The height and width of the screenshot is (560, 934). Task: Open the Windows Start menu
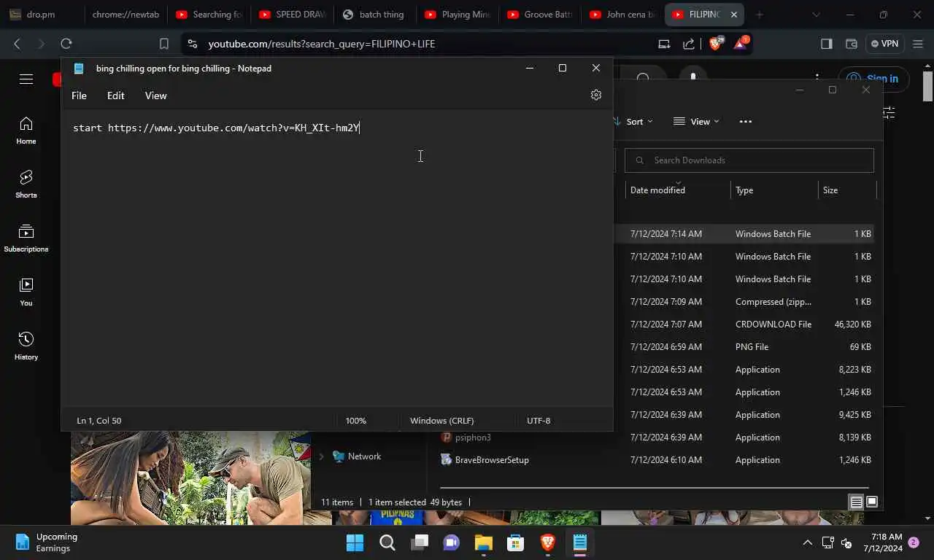(355, 542)
